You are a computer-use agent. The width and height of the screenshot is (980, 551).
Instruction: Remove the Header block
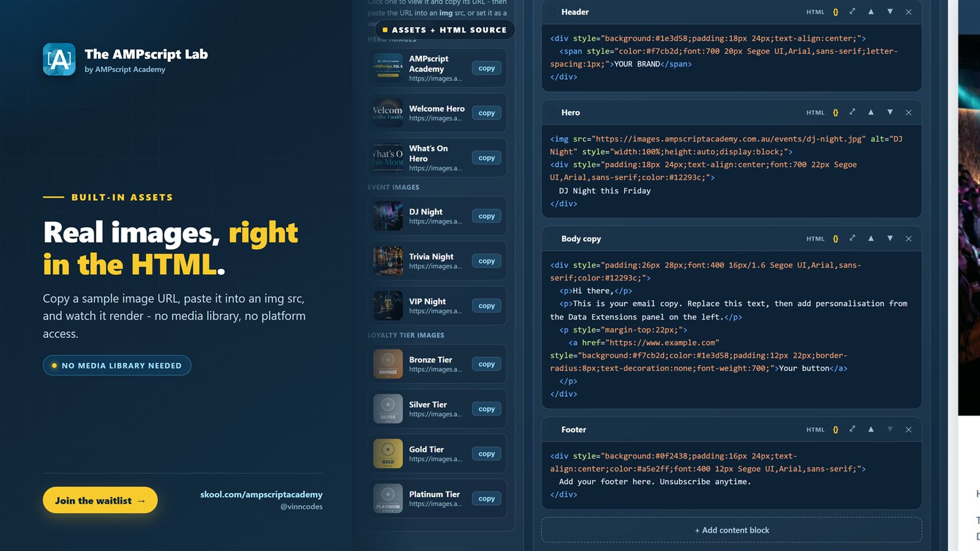tap(908, 12)
